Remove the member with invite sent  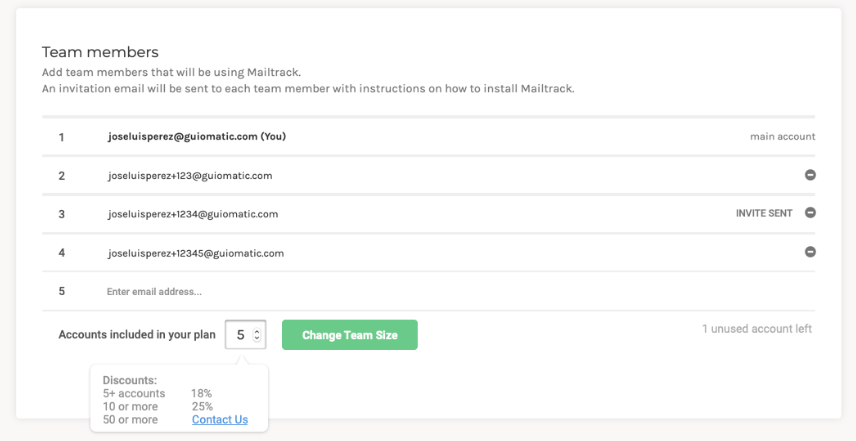810,213
